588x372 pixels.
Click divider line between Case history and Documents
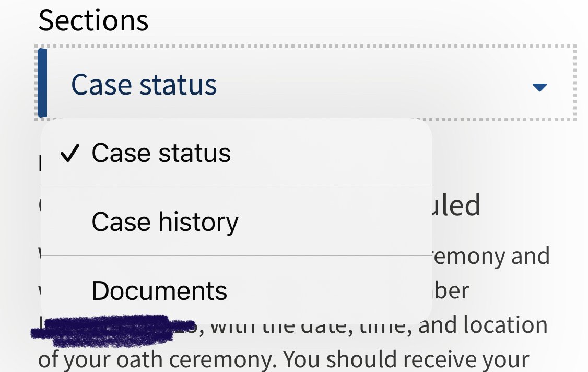pos(236,256)
